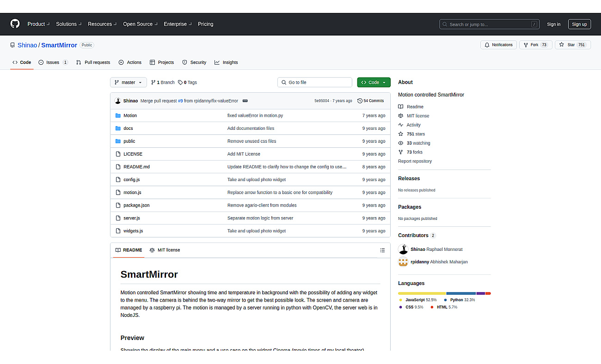Image resolution: width=601 pixels, height=364 pixels.
Task: Switch to the Issues tab
Action: click(x=53, y=62)
